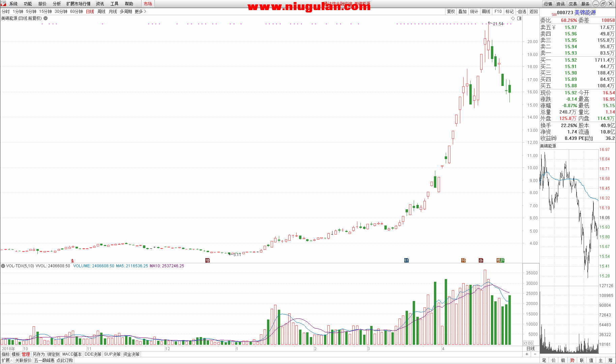
Task: Click the application logo icon at top left
Action: pyautogui.click(x=3, y=4)
